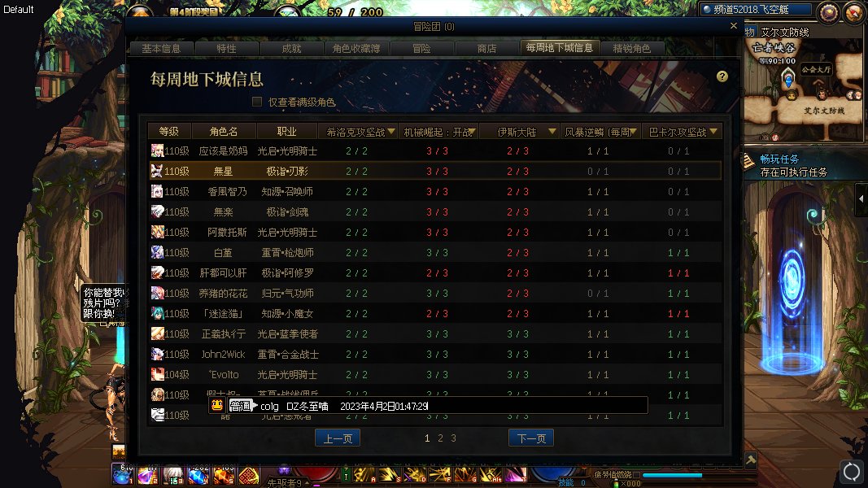Activate the skill icon bound to Alt
The width and height of the screenshot is (868, 488).
click(x=491, y=475)
